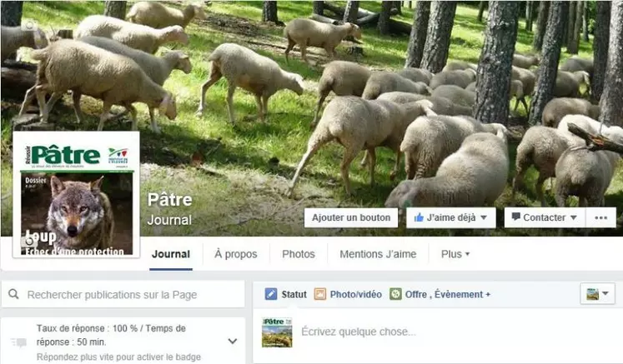Open the Offre, Évènement icon

[x=395, y=294]
